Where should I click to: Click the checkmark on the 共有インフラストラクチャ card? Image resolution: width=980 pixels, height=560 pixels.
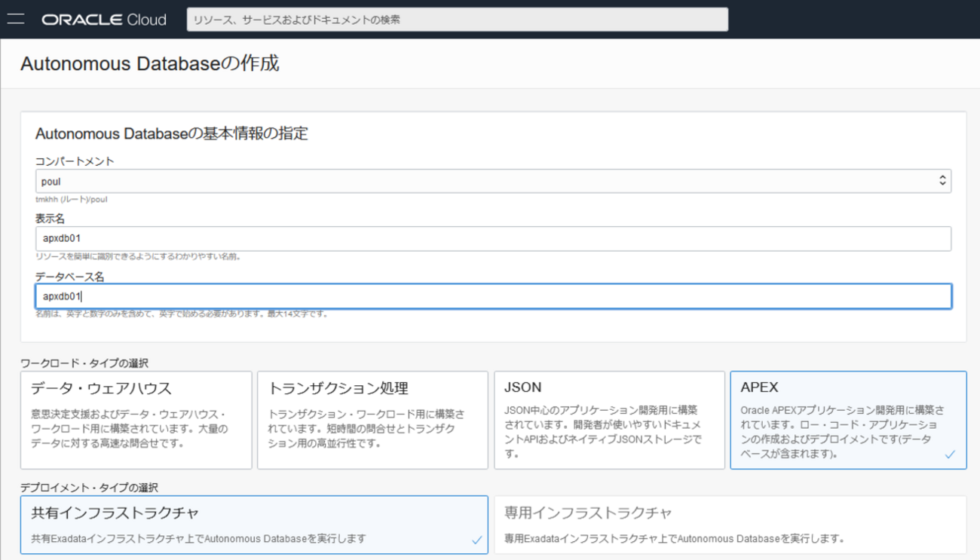[476, 540]
